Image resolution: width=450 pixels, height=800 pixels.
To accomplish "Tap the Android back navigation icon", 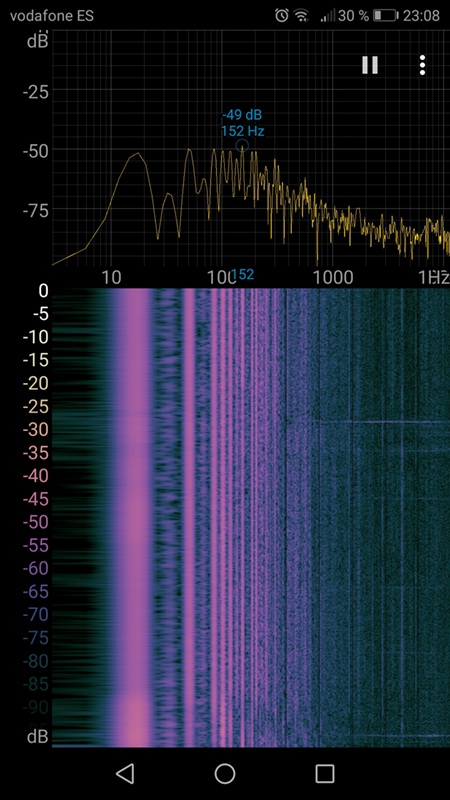I will coord(125,773).
